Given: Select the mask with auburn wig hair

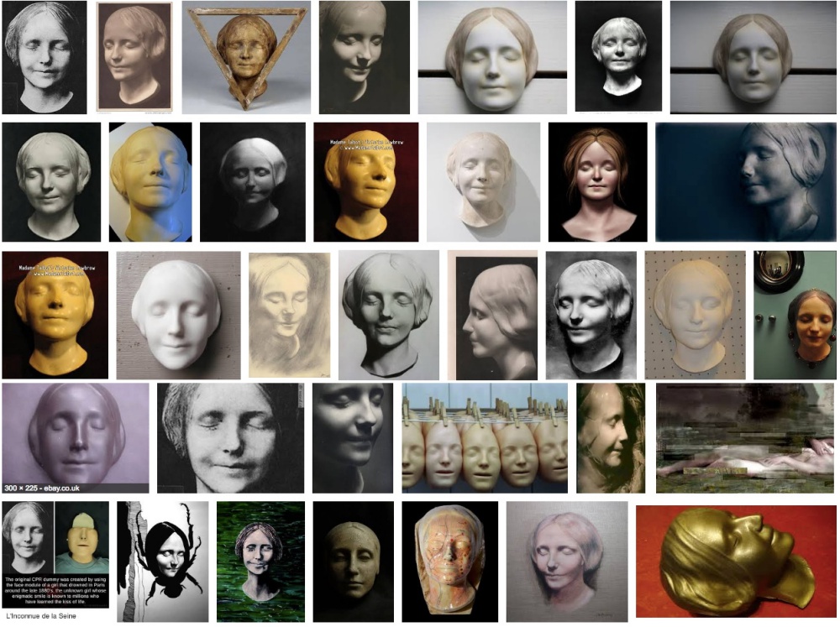Looking at the screenshot, I should click(598, 182).
